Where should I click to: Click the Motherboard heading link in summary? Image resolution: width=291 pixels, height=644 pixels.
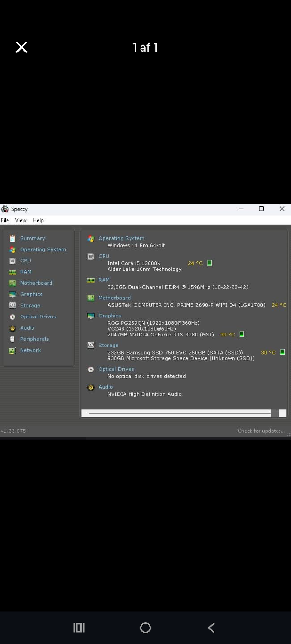tap(114, 298)
